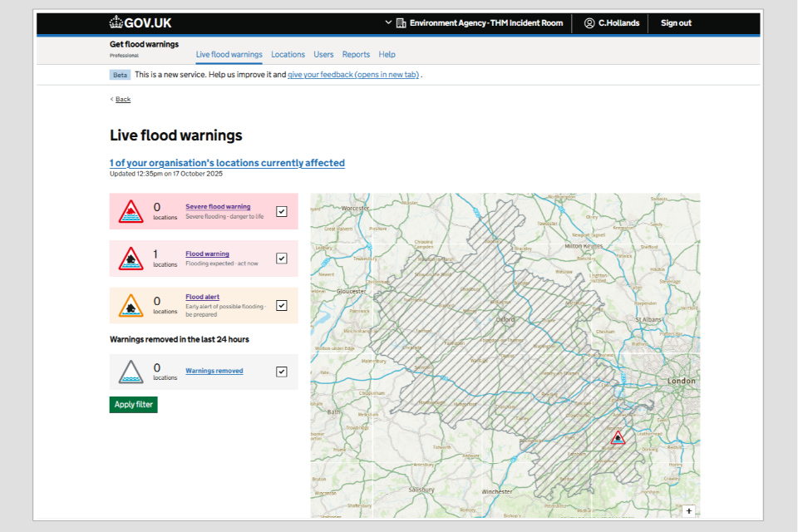Click Sign out in the header
This screenshot has width=798, height=532.
coord(676,23)
